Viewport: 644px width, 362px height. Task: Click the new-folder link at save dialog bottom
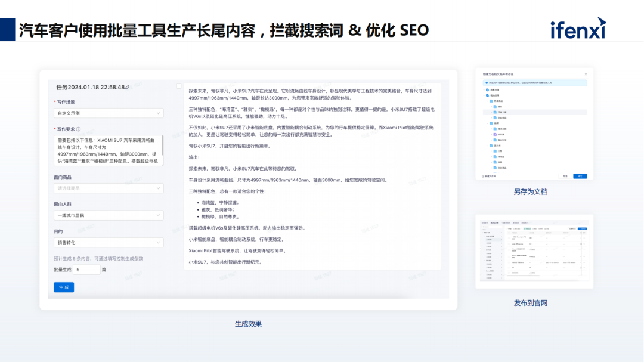pos(489,177)
